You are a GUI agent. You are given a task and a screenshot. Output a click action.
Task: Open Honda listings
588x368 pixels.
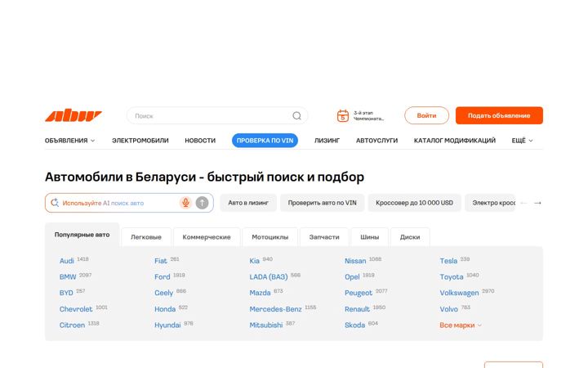click(165, 309)
